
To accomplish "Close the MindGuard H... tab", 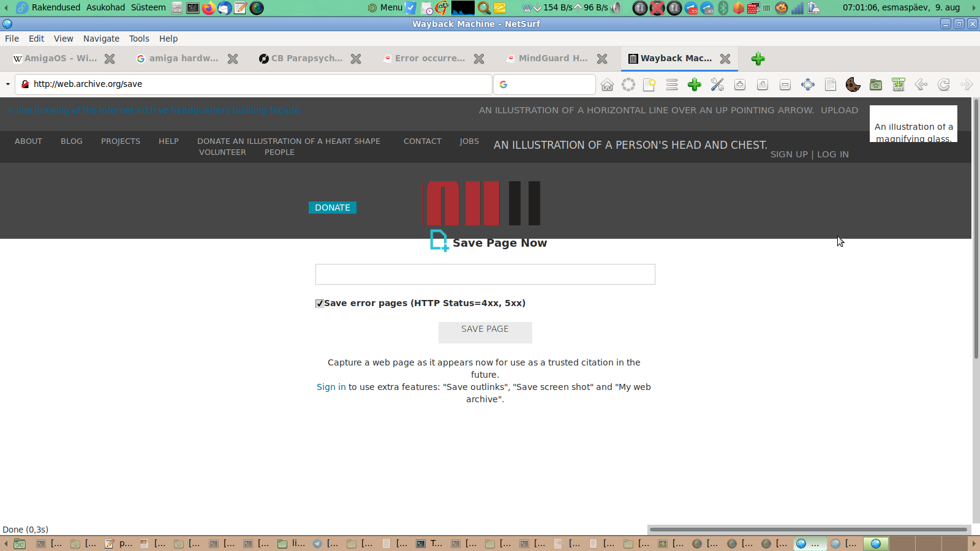I will 602,59.
